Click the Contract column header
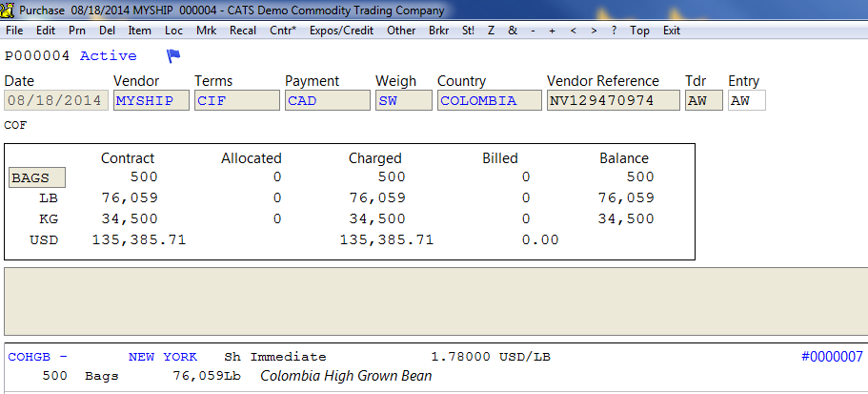 click(128, 158)
